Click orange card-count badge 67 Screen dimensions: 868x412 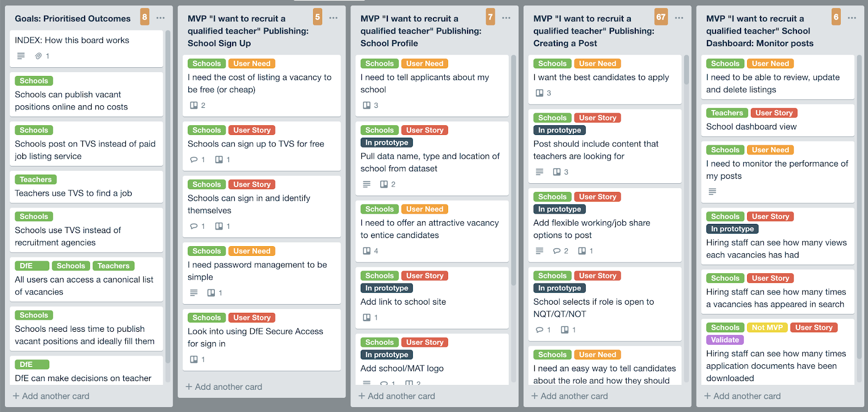point(661,17)
